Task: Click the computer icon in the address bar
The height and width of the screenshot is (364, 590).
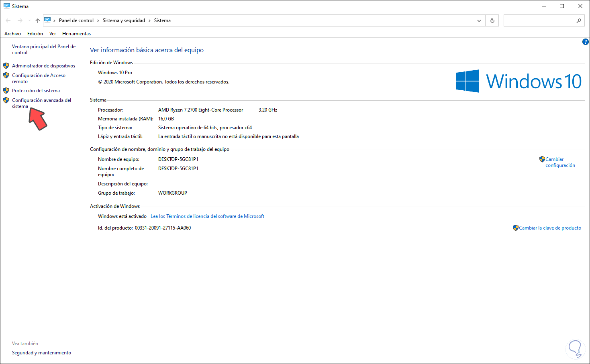Action: coord(47,20)
